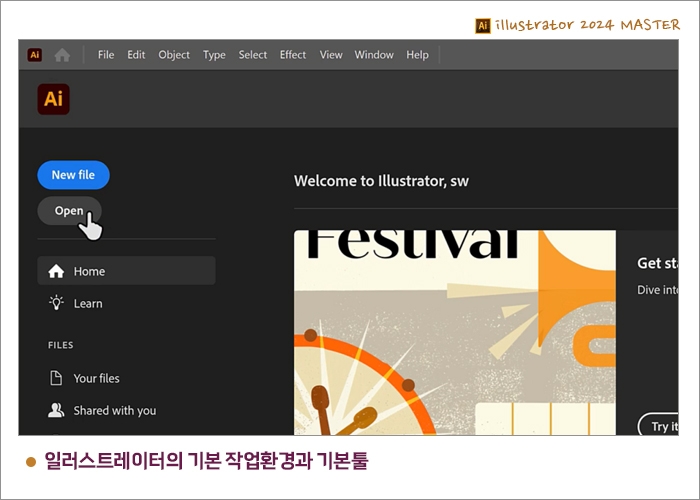
Task: Go to Home via the menu bar house icon
Action: click(62, 55)
